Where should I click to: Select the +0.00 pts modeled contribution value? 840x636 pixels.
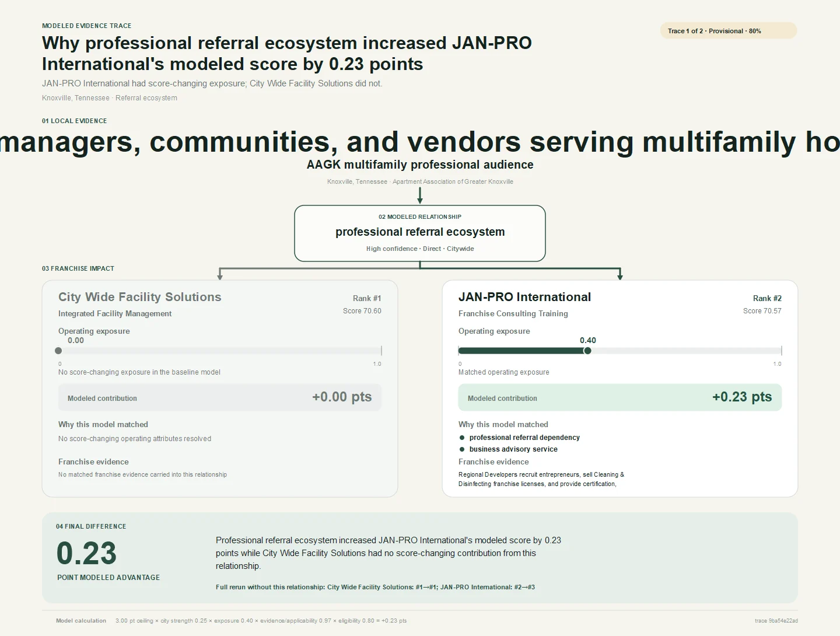pyautogui.click(x=342, y=397)
